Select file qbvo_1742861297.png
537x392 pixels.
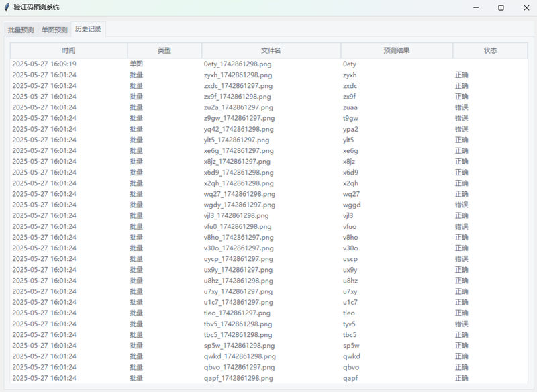coord(240,367)
